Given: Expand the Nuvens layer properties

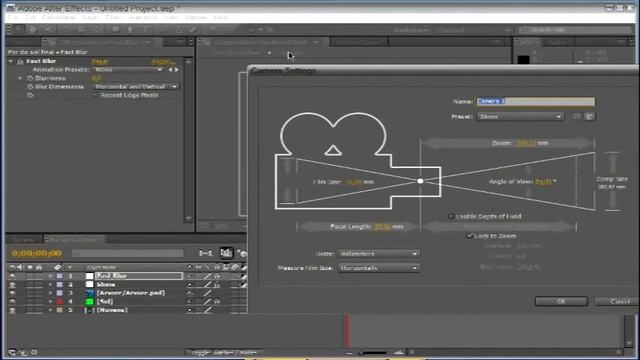Looking at the screenshot, I should coord(51,310).
